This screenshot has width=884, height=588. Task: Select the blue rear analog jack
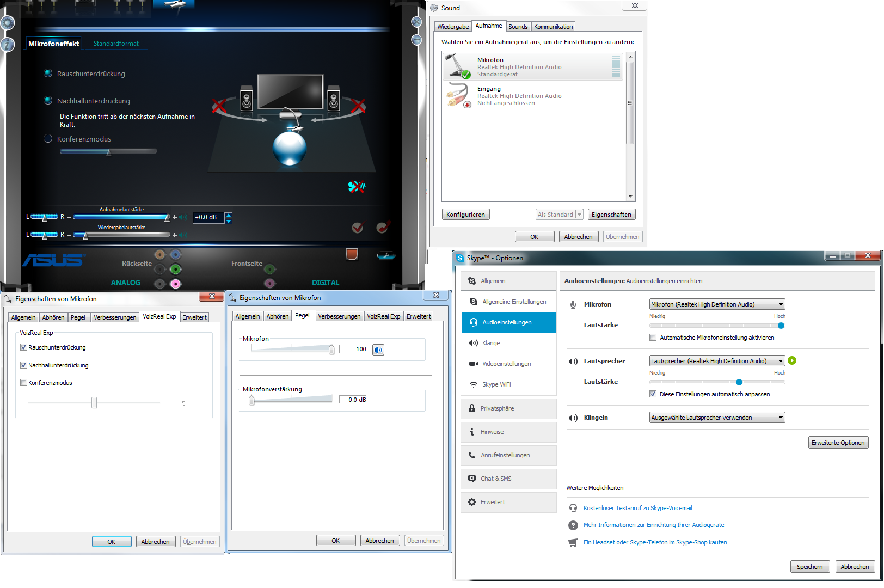click(175, 254)
